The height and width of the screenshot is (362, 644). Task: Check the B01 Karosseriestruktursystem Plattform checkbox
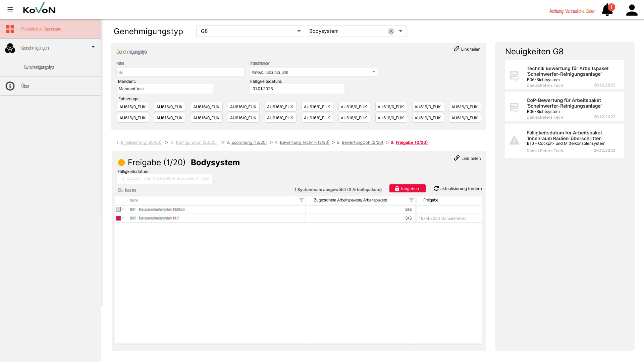118,209
